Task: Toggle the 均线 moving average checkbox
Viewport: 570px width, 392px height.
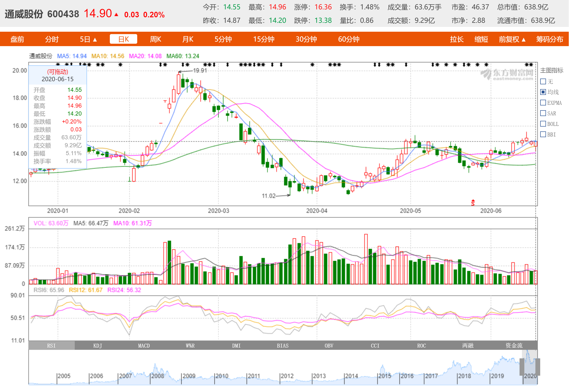Action: coord(543,92)
